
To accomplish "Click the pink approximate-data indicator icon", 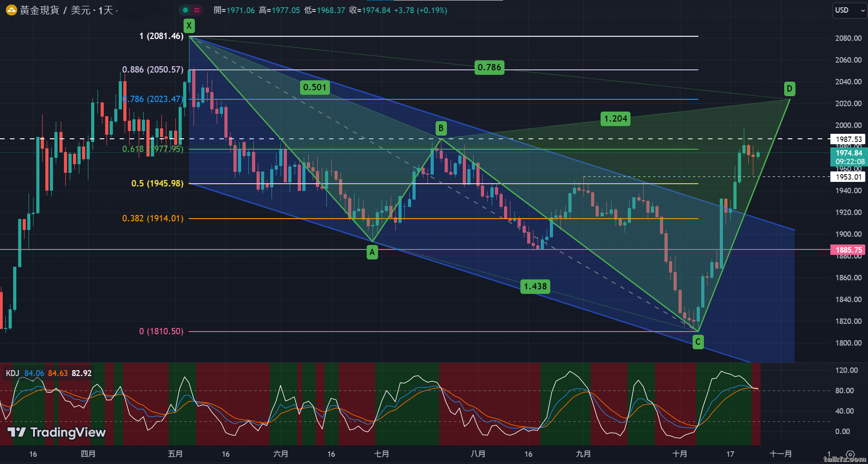I will point(197,10).
